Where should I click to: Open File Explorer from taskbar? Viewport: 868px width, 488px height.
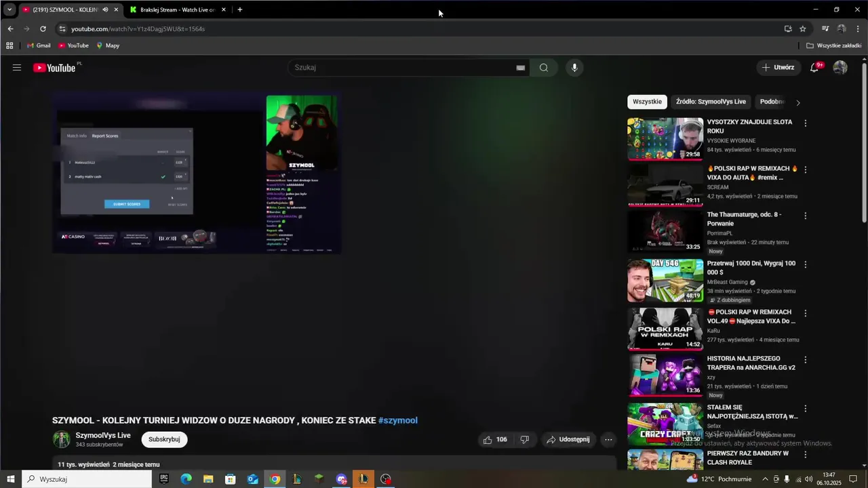click(x=208, y=479)
